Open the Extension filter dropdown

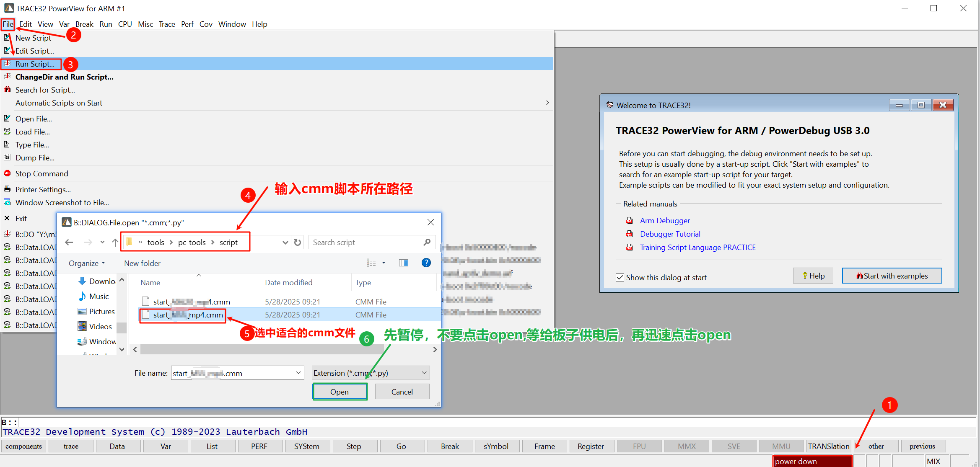(424, 373)
